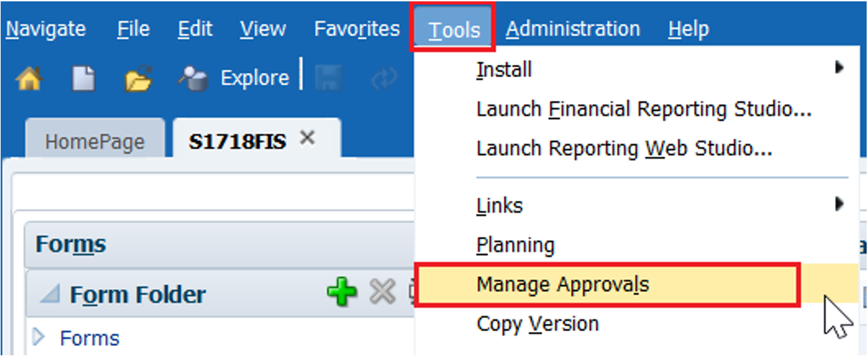The image size is (868, 360).
Task: Select Manage Approvals from Tools menu
Action: coord(562,284)
